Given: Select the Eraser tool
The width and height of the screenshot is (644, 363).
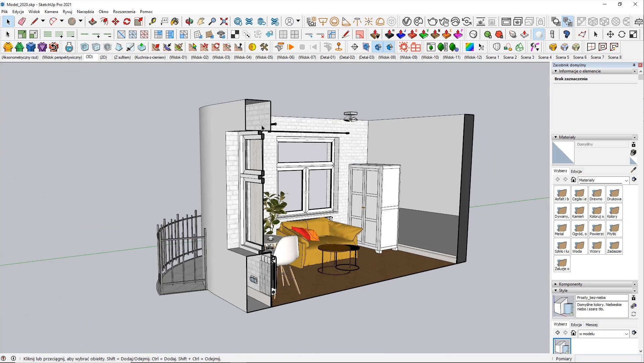Looking at the screenshot, I should 22,22.
